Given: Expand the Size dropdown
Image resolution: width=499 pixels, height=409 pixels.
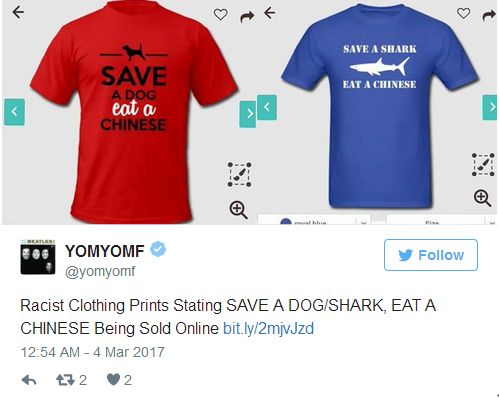Looking at the screenshot, I should coord(441,220).
